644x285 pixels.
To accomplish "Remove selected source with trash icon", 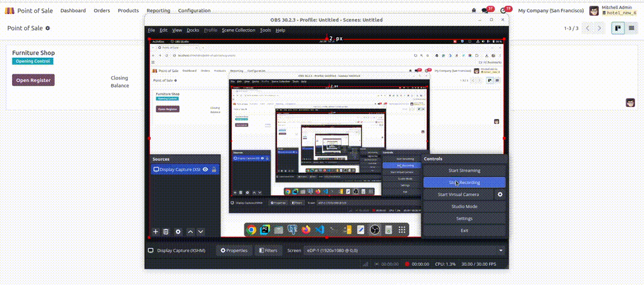I will click(166, 232).
